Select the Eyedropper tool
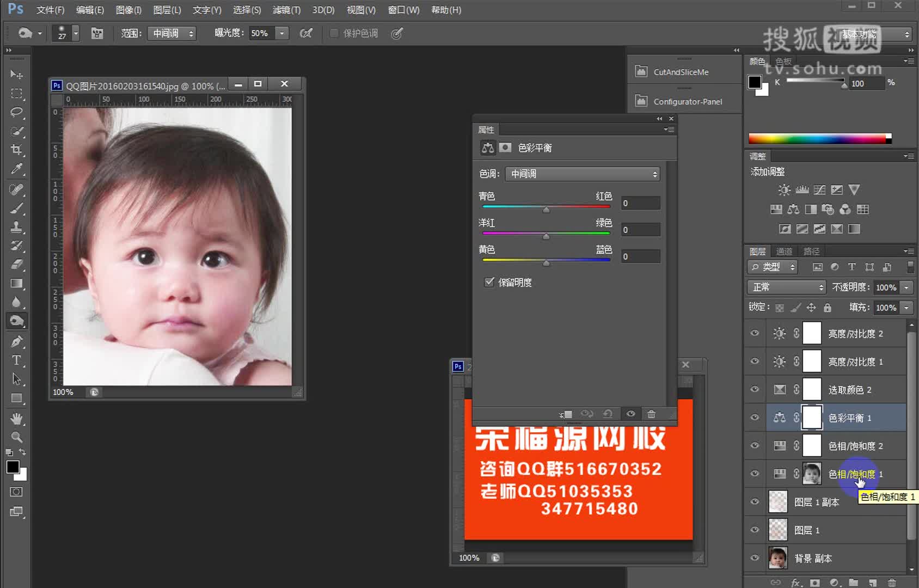The width and height of the screenshot is (919, 588). (x=16, y=169)
